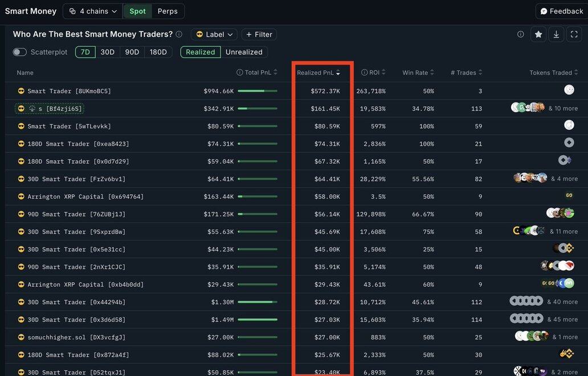Open the Feedback button
588x376 pixels.
click(561, 11)
